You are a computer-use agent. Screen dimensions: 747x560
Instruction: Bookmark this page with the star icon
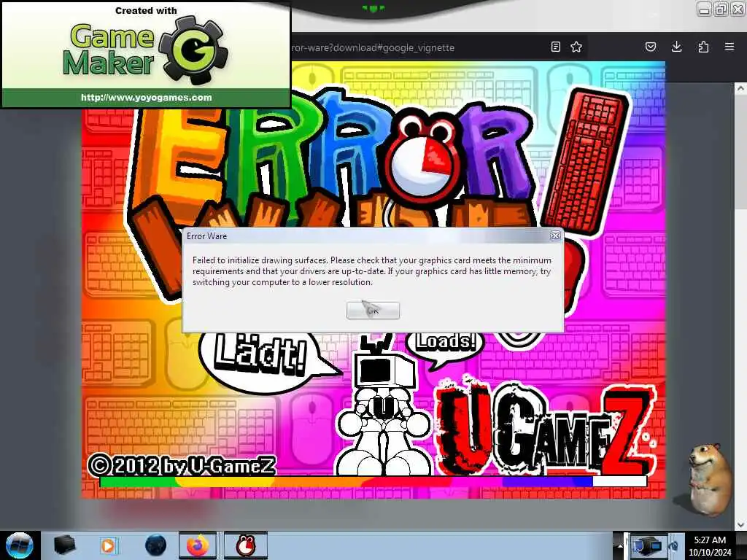[x=576, y=47]
